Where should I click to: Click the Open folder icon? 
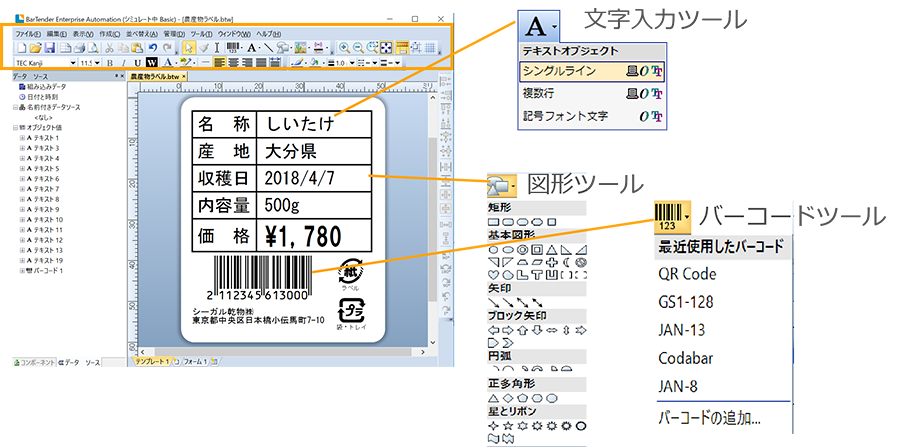coord(34,47)
